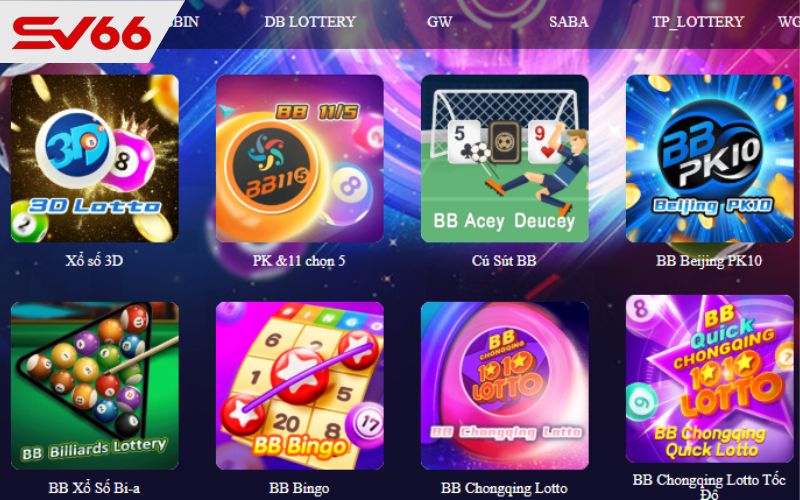This screenshot has width=800, height=500.
Task: Open BB Billiards Lottery game tile
Action: [x=95, y=385]
